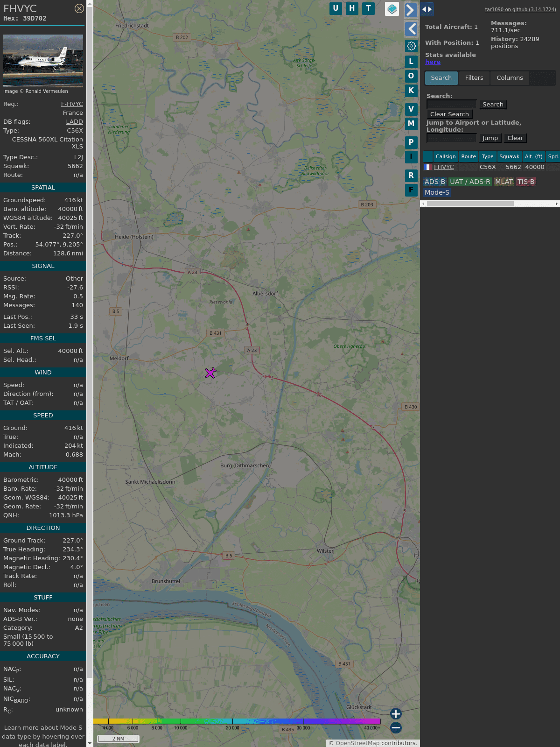This screenshot has width=560, height=747.
Task: Toggle the F map button
Action: [411, 190]
